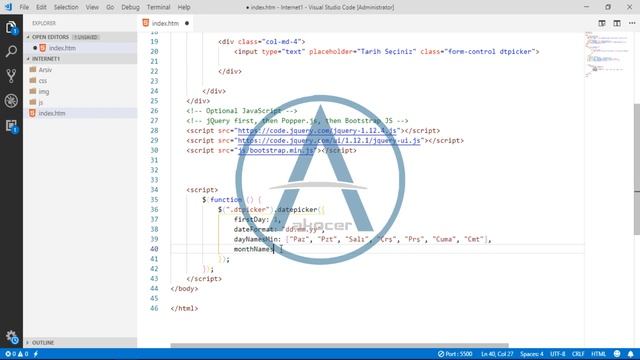
Task: Open the Explorer view in activity bar
Action: pos(11,27)
